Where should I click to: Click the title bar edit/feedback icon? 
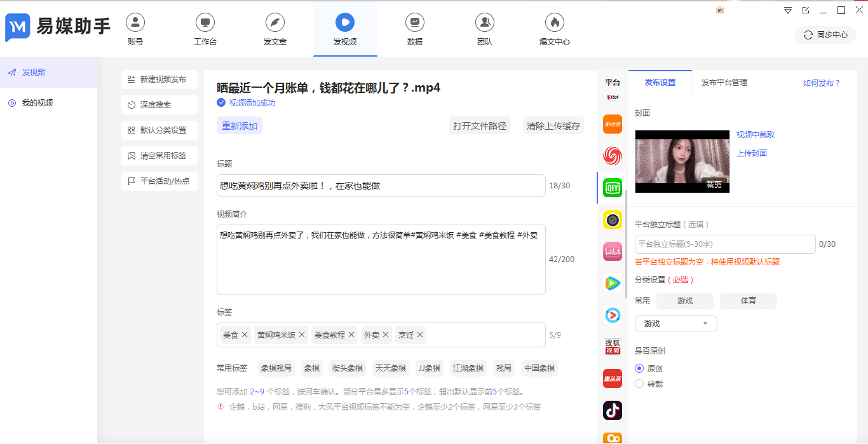pos(806,10)
